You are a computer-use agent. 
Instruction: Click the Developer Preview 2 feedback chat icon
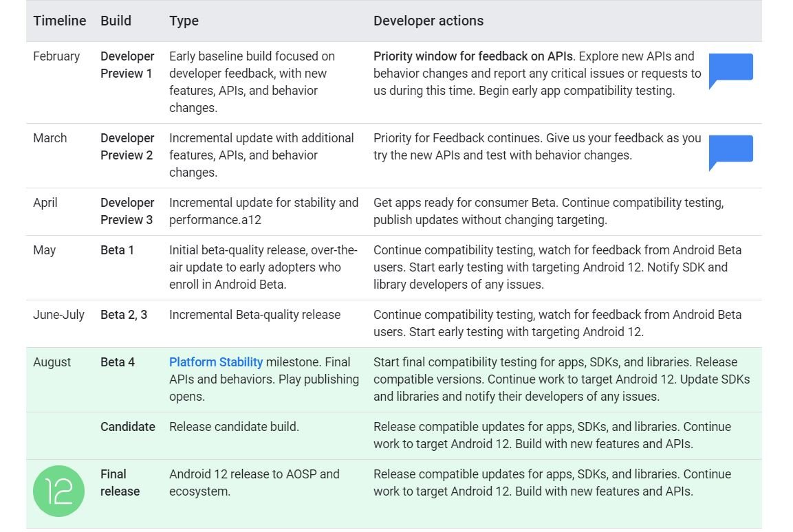click(730, 151)
